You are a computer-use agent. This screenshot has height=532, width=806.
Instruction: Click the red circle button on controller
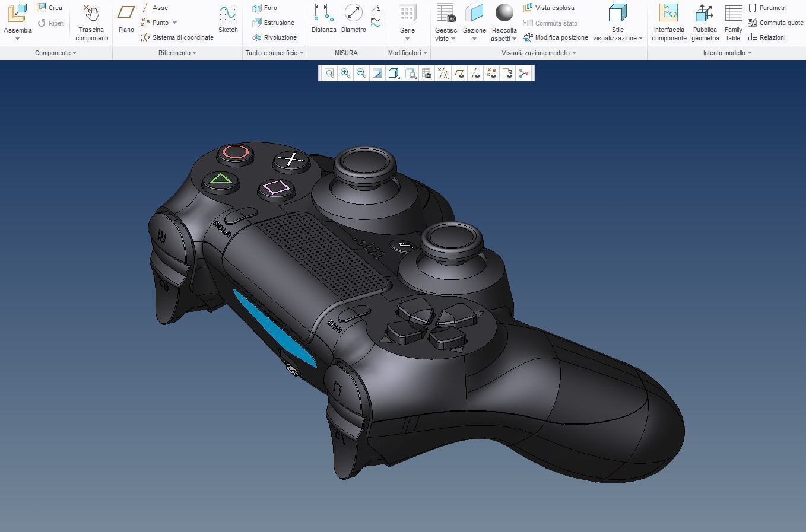(236, 153)
